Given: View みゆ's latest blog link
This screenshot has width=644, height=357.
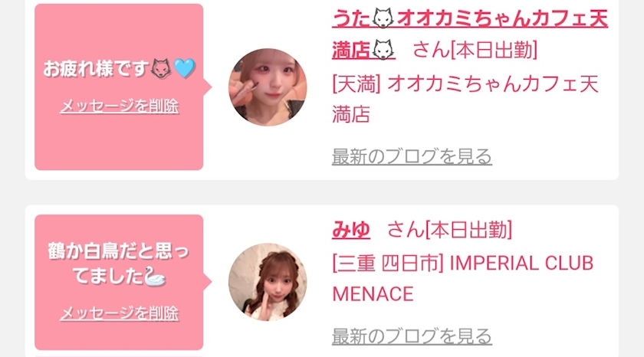Looking at the screenshot, I should click(412, 336).
